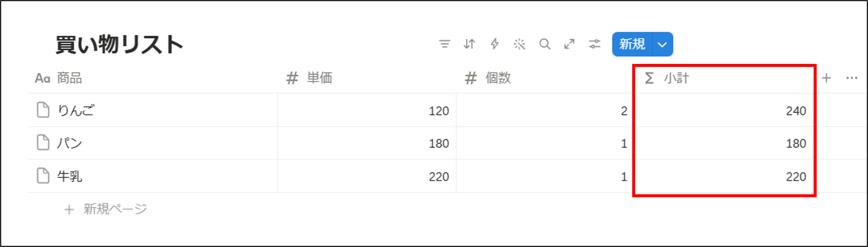Screen dimensions: 868x247
Task: Open view settings sliders icon
Action: pos(595,44)
